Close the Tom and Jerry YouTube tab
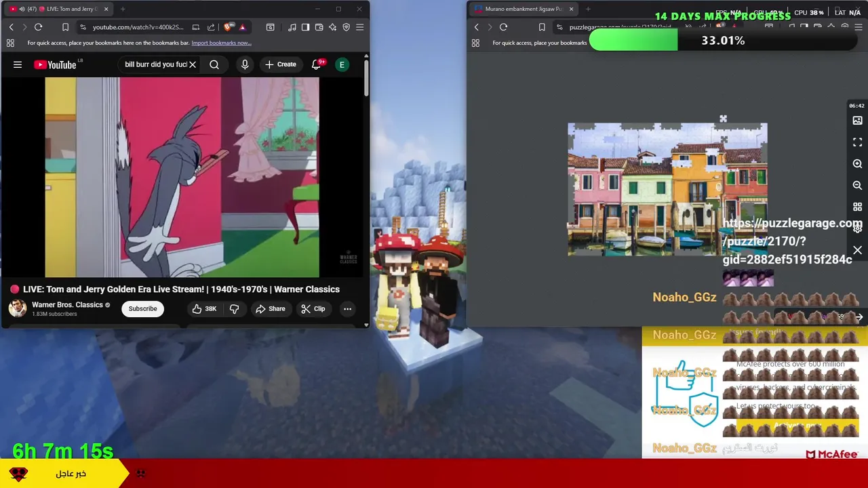The height and width of the screenshot is (488, 868). [x=106, y=9]
